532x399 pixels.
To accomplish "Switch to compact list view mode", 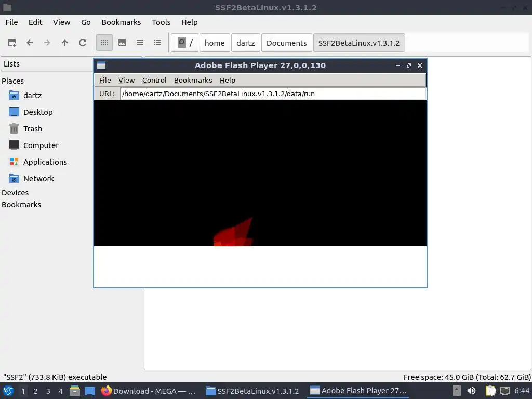I will [140, 43].
